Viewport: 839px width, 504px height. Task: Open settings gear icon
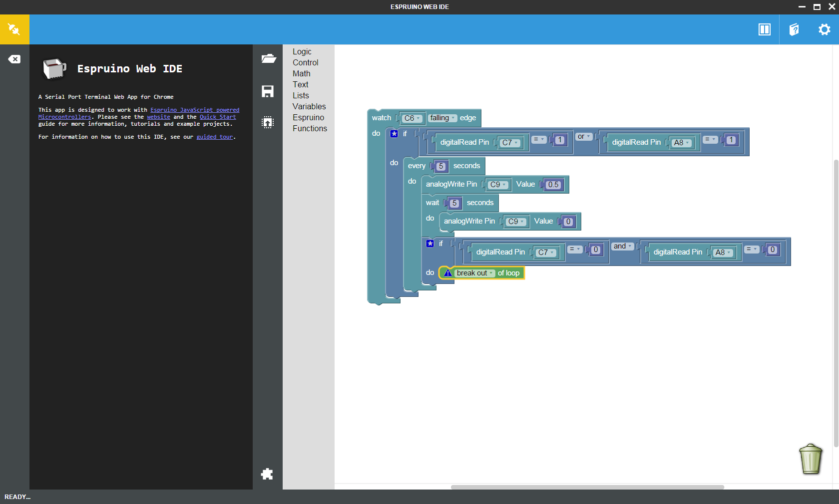coord(824,29)
